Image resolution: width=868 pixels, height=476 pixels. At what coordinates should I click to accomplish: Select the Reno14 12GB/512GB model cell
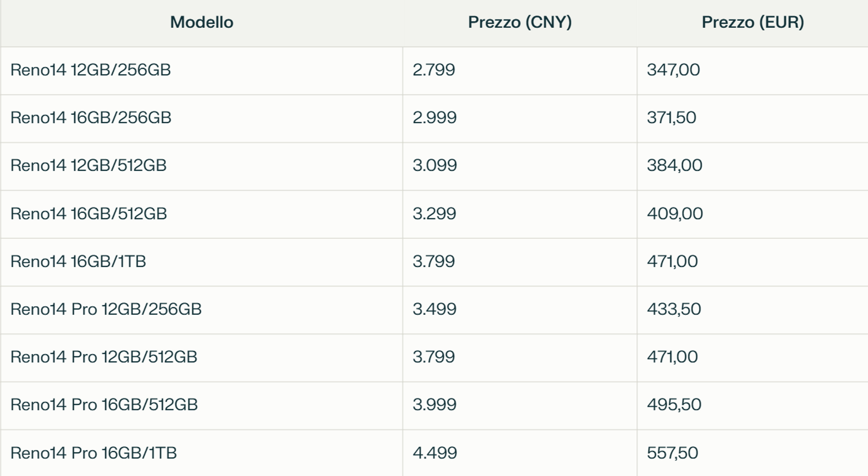(x=202, y=166)
